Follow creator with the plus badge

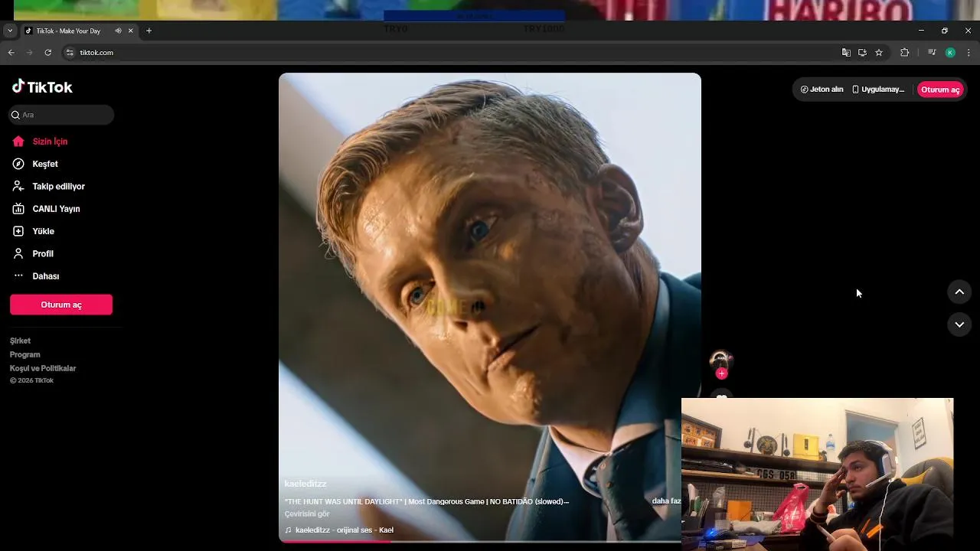(721, 373)
